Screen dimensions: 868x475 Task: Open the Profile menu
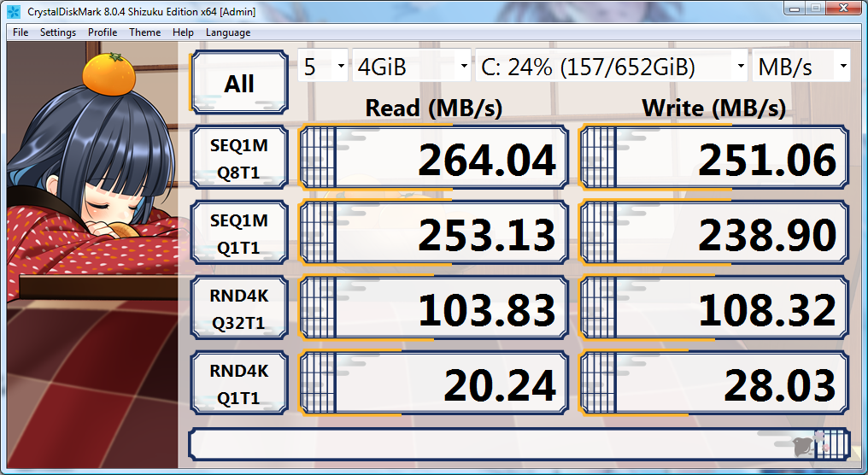(x=103, y=32)
